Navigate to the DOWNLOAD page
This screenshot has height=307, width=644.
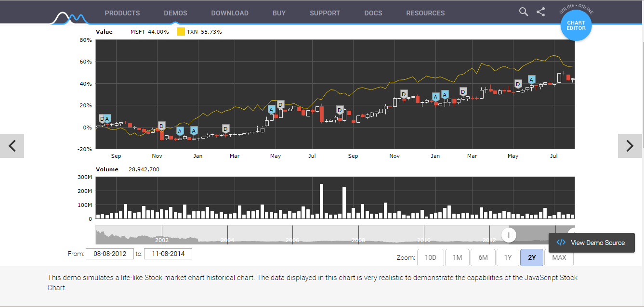point(230,13)
